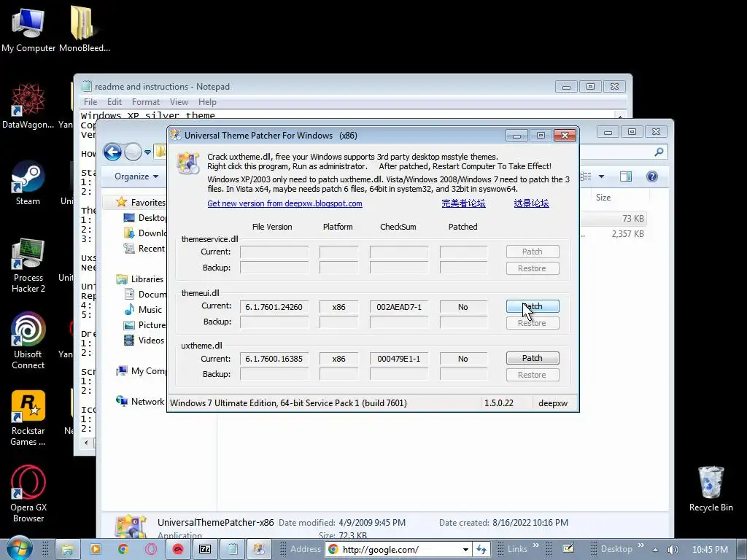
Task: Click the DataWagon desktop shortcut
Action: click(28, 106)
